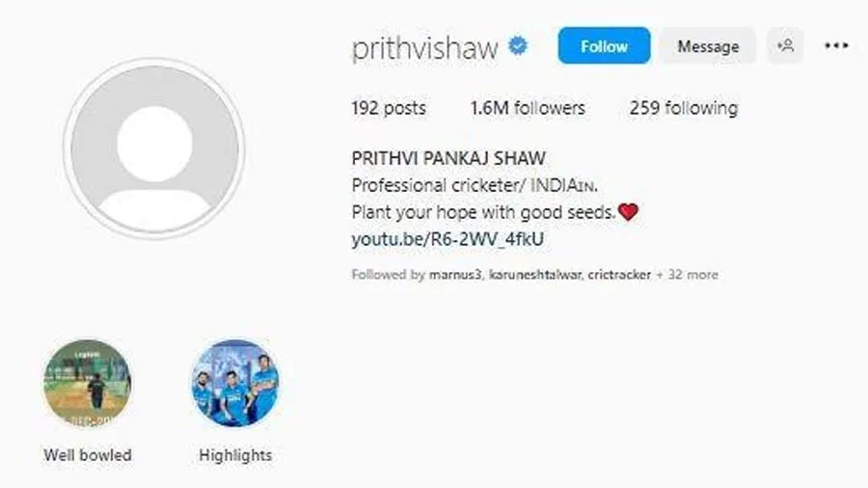Click the blue verified badge icon
This screenshot has width=868, height=488.
(x=518, y=46)
